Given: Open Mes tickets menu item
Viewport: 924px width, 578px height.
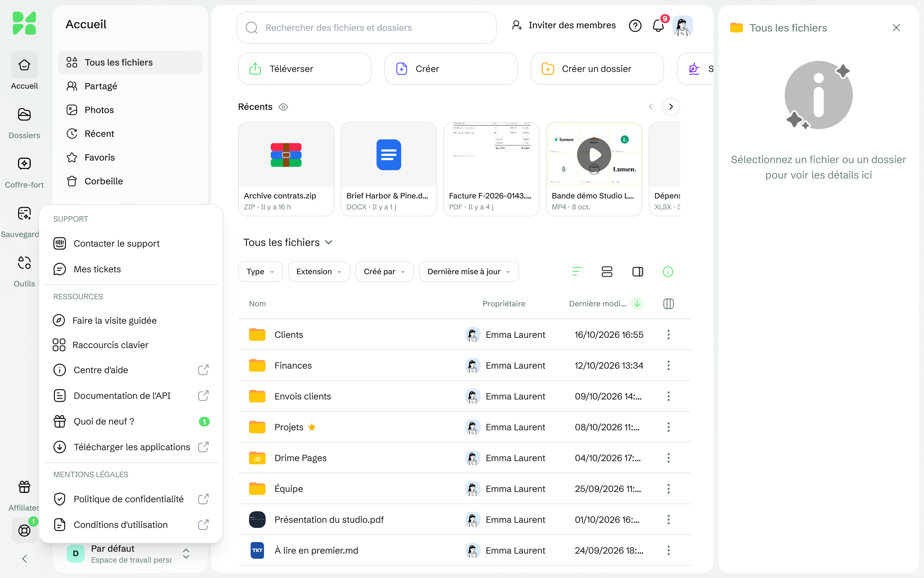Looking at the screenshot, I should pyautogui.click(x=131, y=269).
